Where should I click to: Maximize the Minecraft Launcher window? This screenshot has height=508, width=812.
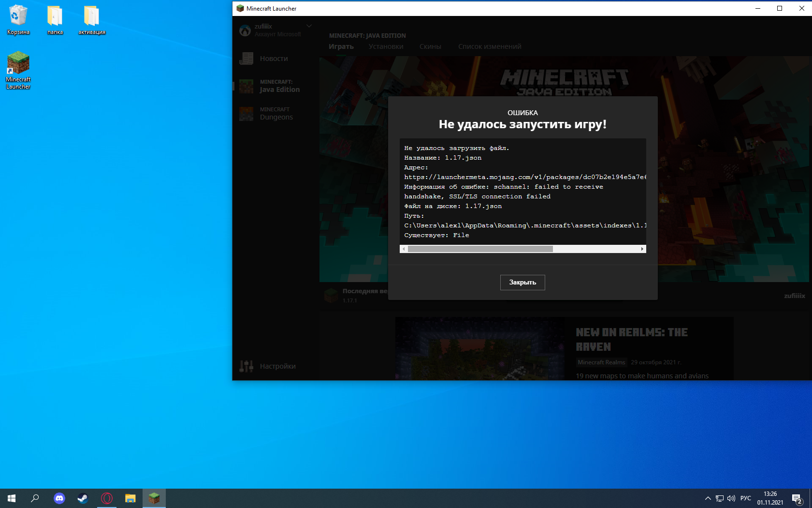780,8
